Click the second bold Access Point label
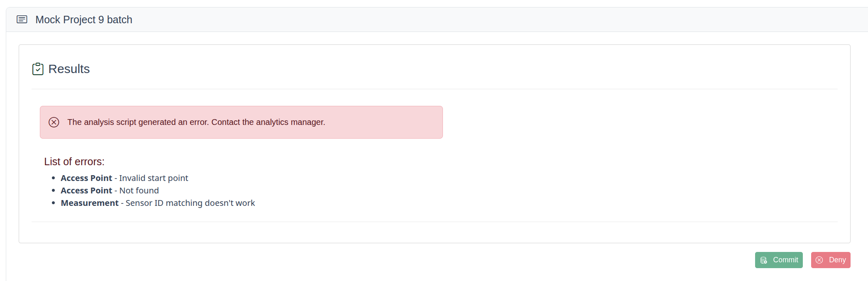 tap(86, 191)
